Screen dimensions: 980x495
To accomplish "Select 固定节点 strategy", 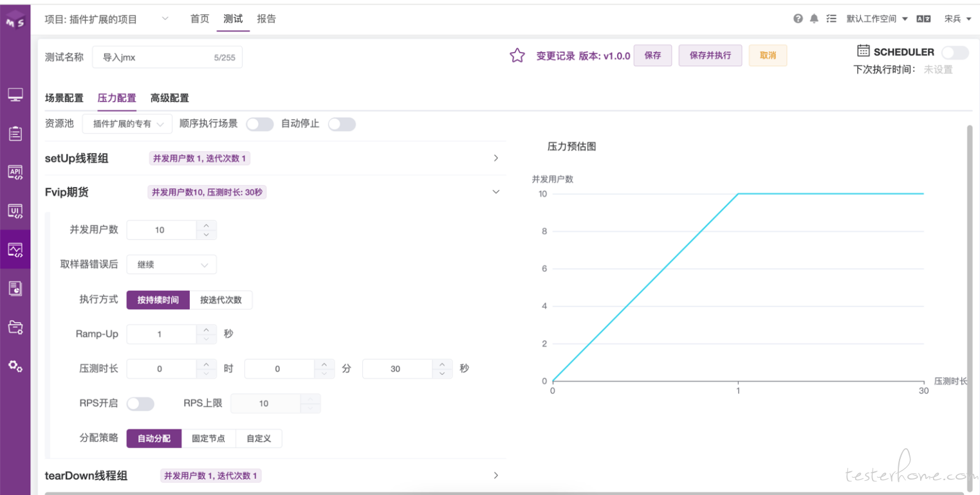I will point(209,438).
